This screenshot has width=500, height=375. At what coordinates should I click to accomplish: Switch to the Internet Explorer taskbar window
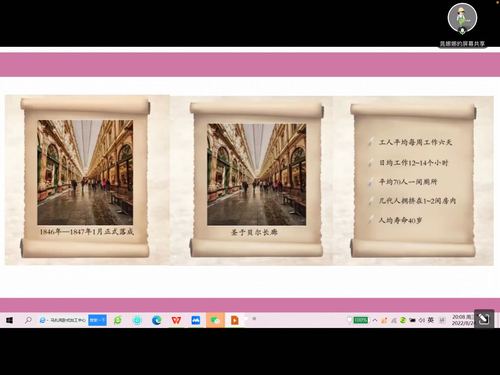point(62,320)
